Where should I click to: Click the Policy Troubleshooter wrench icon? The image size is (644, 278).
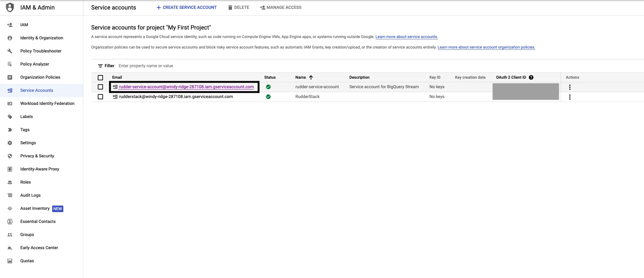10,51
